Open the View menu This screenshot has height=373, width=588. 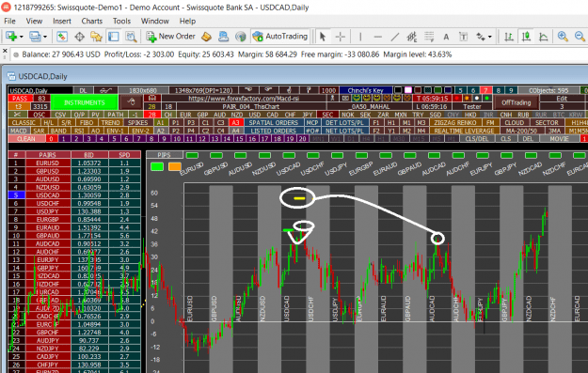click(x=34, y=21)
